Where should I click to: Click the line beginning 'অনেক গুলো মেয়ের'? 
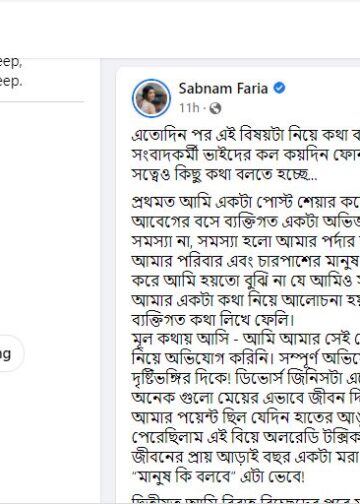point(246,398)
